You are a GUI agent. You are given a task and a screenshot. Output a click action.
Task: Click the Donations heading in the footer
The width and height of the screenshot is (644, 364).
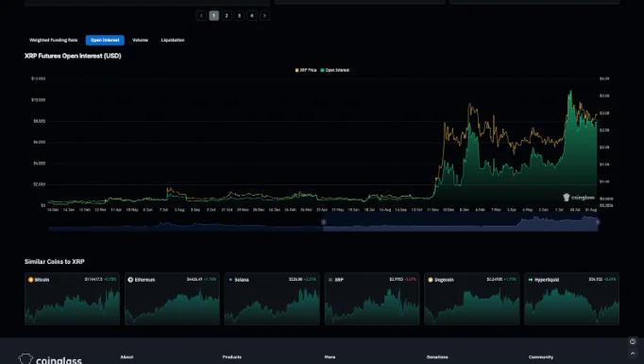(x=437, y=357)
